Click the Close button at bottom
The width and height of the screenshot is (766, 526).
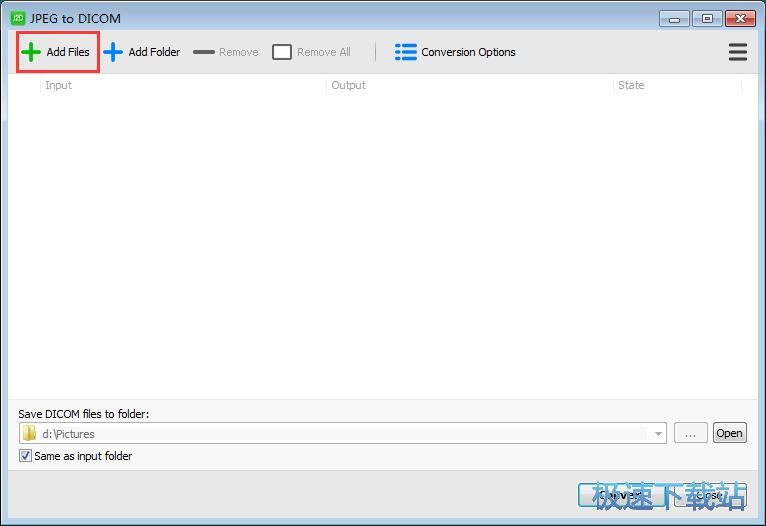(710, 495)
